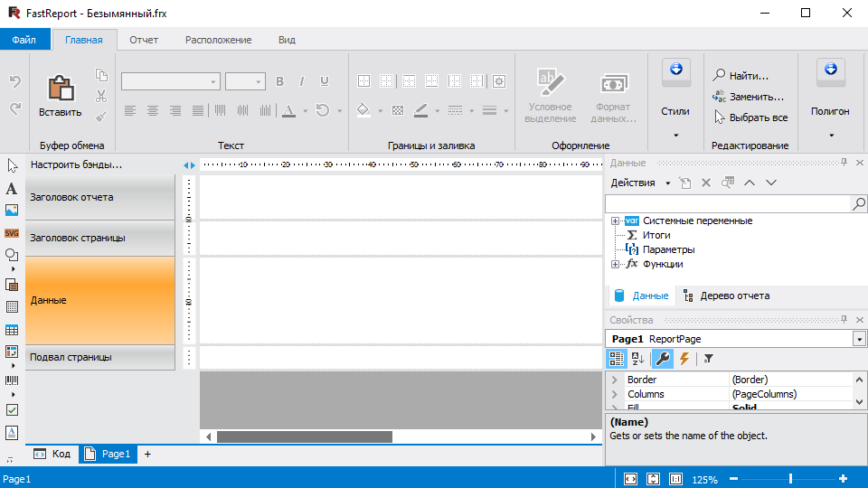
Task: Open the Отчет ribbon tab
Action: [x=144, y=40]
